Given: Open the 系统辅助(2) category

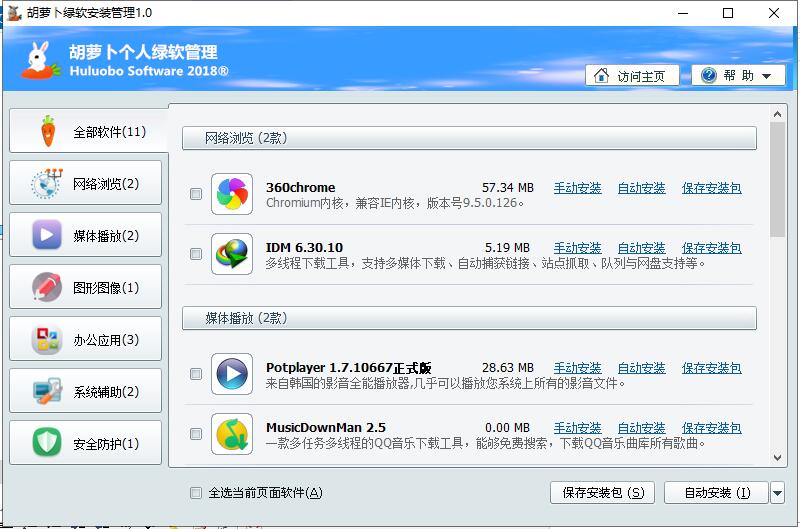Looking at the screenshot, I should coord(85,391).
